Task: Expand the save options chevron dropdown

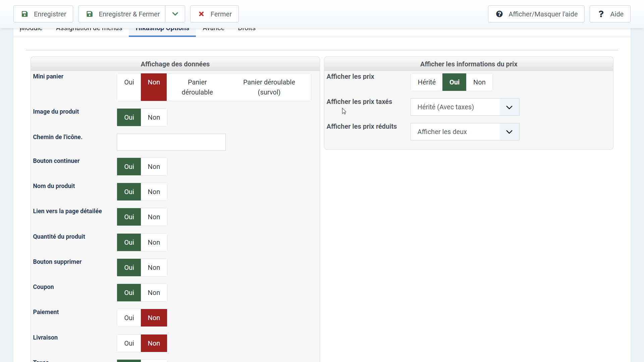Action: 175,14
